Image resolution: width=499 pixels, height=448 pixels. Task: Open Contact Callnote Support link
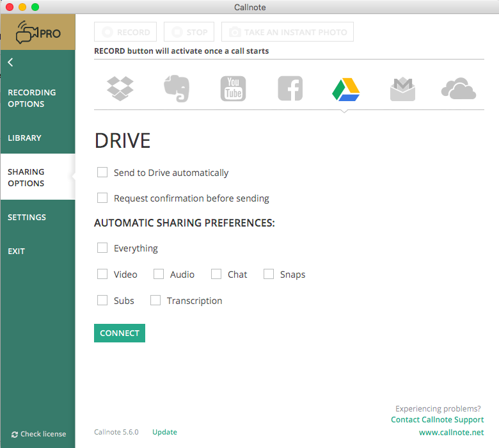coord(437,420)
